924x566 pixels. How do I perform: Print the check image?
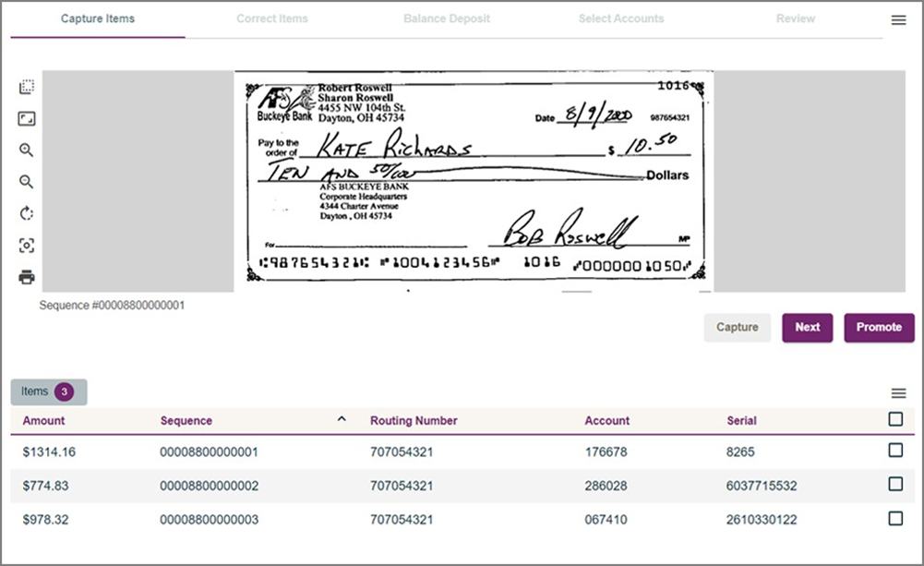point(27,277)
